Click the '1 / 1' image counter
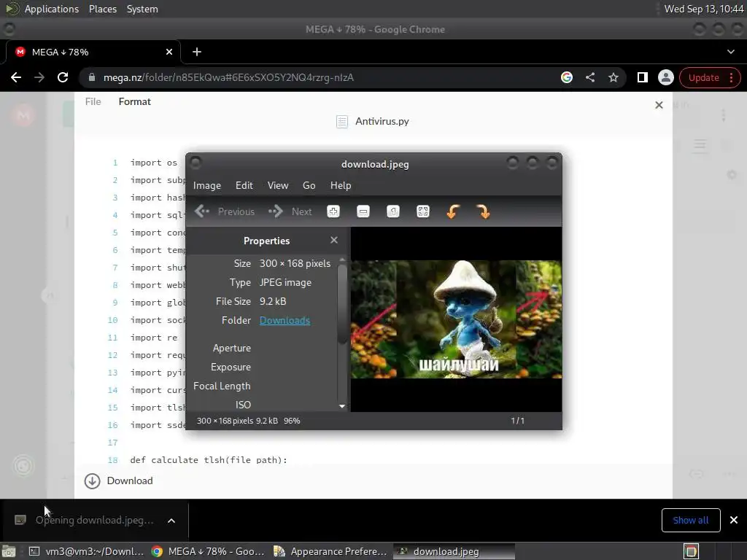747x560 pixels. click(517, 421)
